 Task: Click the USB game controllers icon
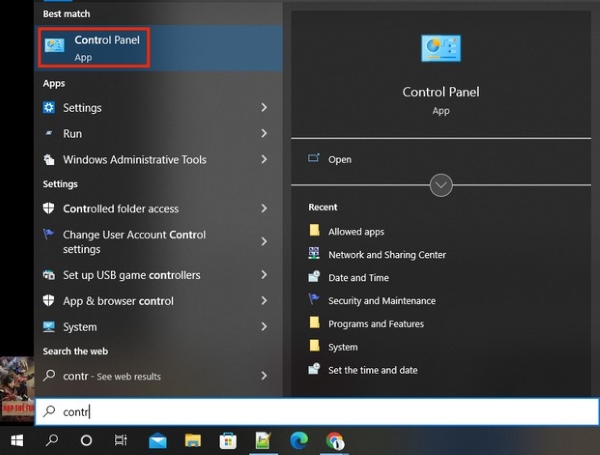49,275
